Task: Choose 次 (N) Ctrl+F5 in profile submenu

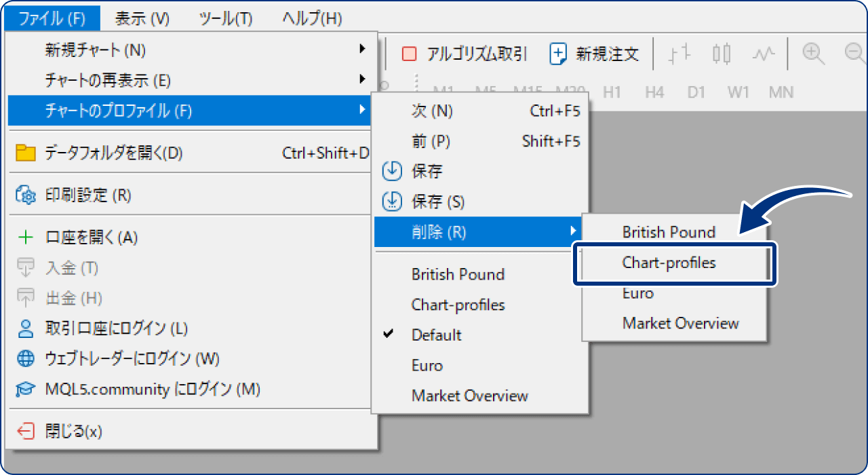Action: click(x=481, y=111)
